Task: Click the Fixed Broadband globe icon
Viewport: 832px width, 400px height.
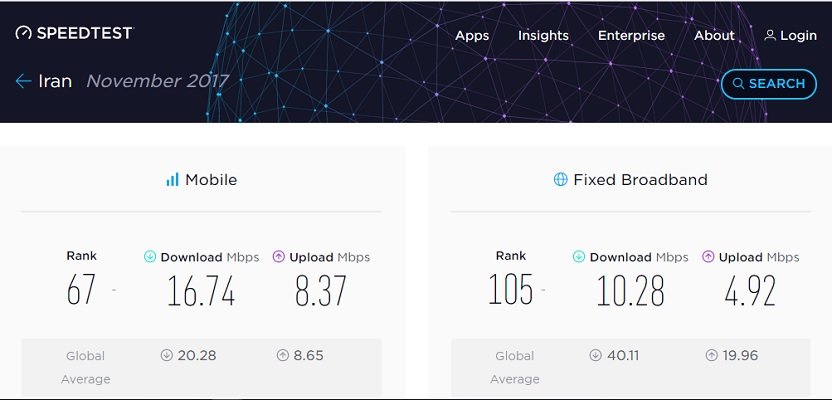Action: (561, 180)
